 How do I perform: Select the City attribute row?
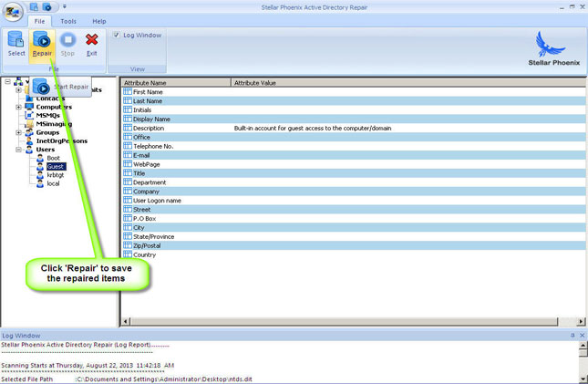[354, 227]
